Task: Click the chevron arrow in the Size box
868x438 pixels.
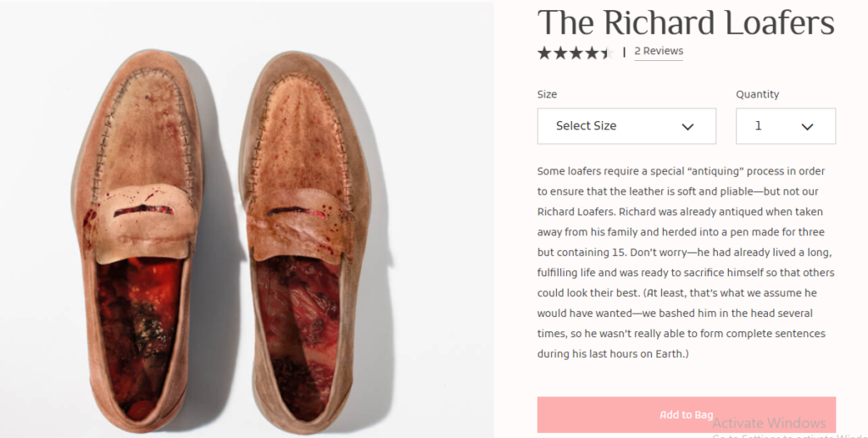Action: tap(687, 127)
